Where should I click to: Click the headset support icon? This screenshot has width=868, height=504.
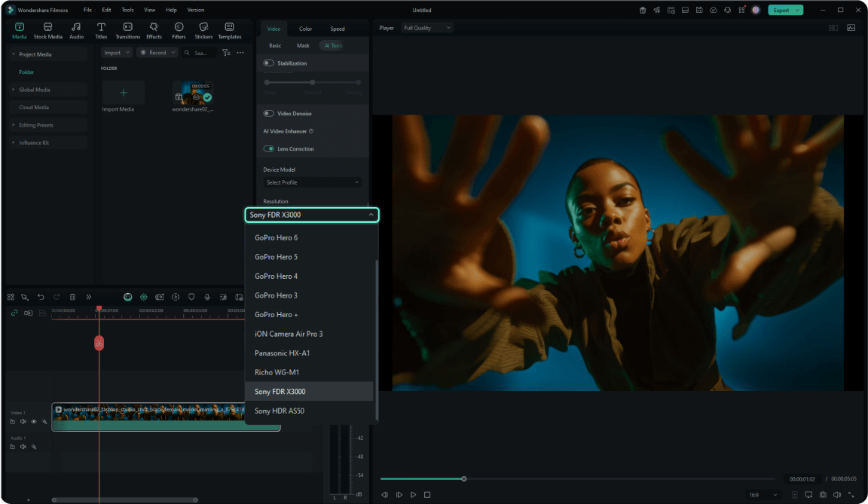(x=727, y=10)
